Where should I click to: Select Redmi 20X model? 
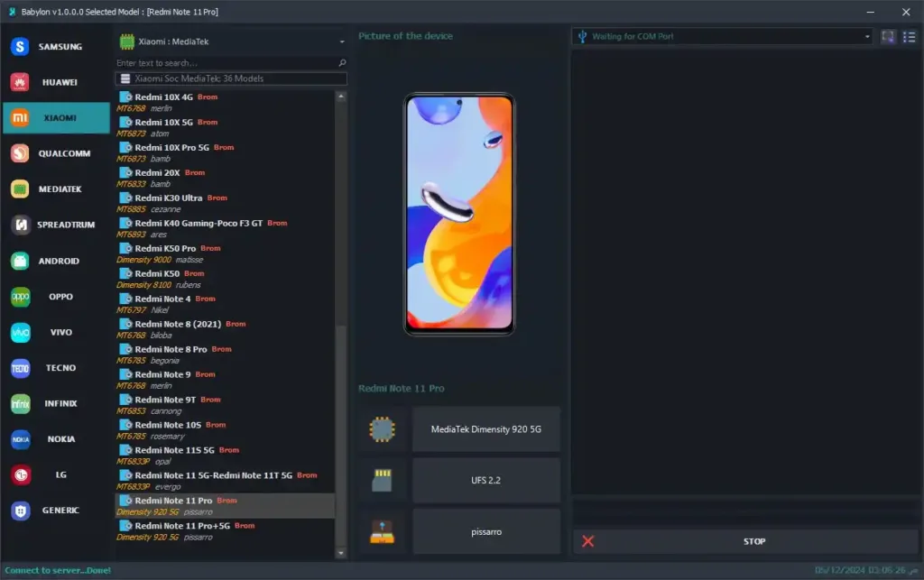point(225,178)
